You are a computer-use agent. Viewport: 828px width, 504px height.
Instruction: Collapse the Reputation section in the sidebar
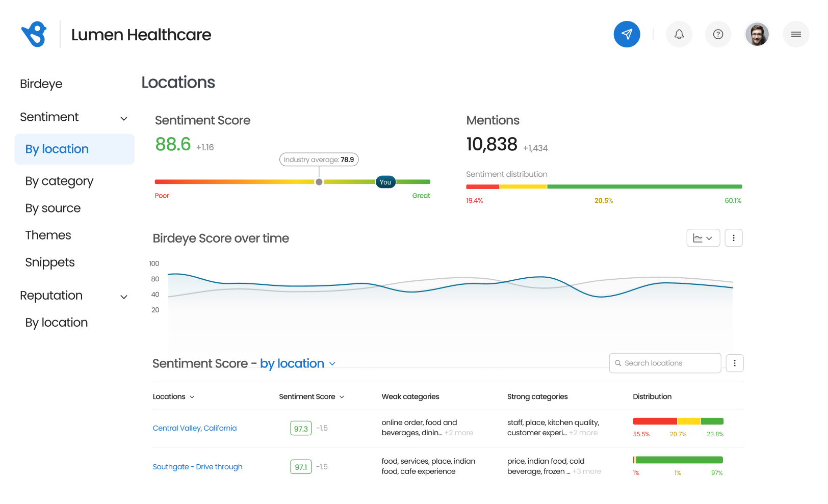(123, 296)
